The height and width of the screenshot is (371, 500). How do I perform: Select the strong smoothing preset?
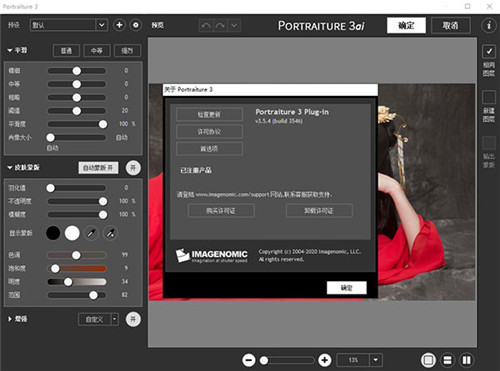pyautogui.click(x=127, y=51)
